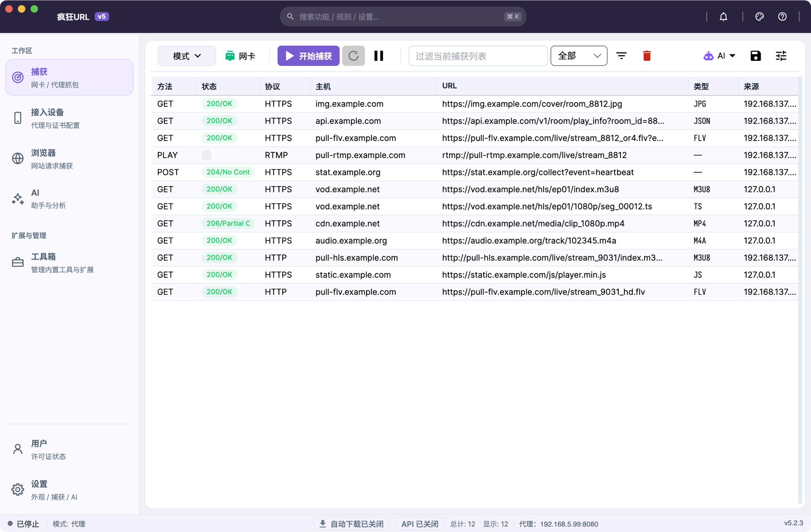Click the v5 version badge
The height and width of the screenshot is (532, 811).
(102, 16)
